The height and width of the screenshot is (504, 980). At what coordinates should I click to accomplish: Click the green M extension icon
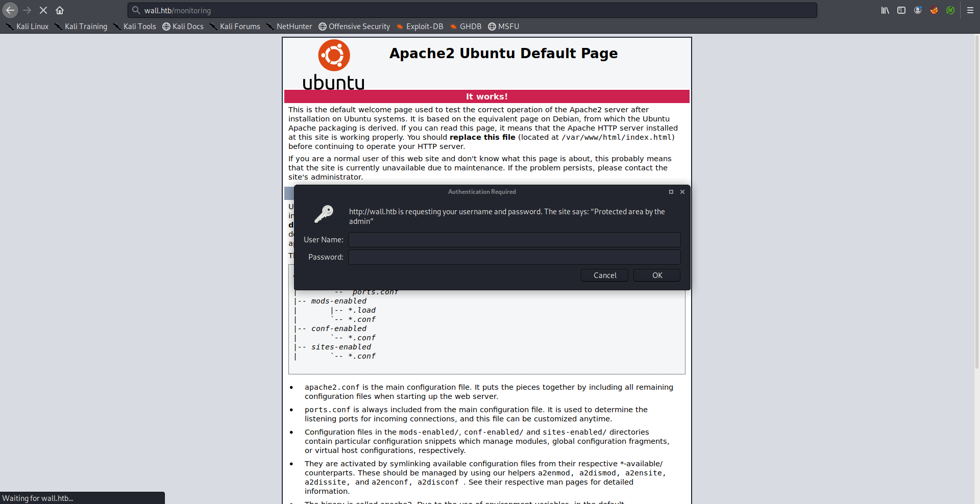pos(950,10)
